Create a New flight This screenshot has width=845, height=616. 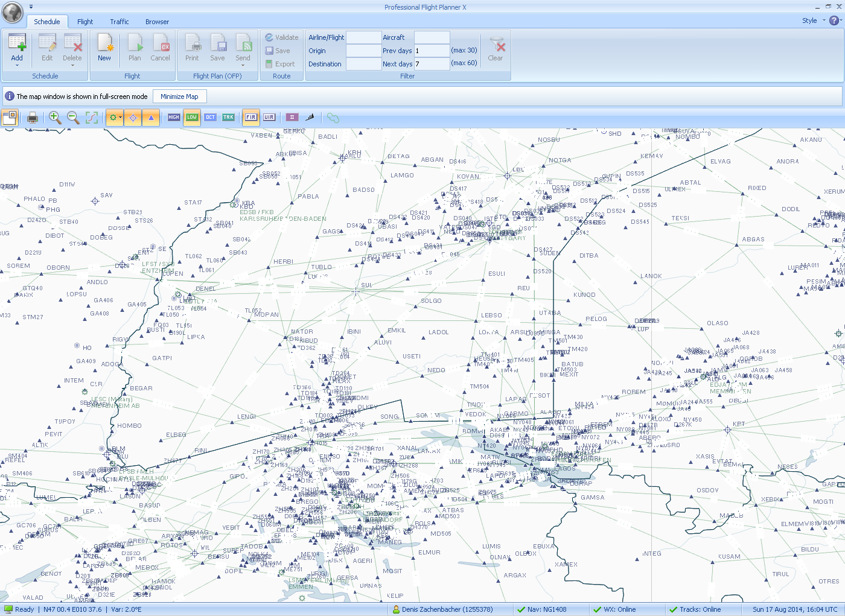(104, 48)
